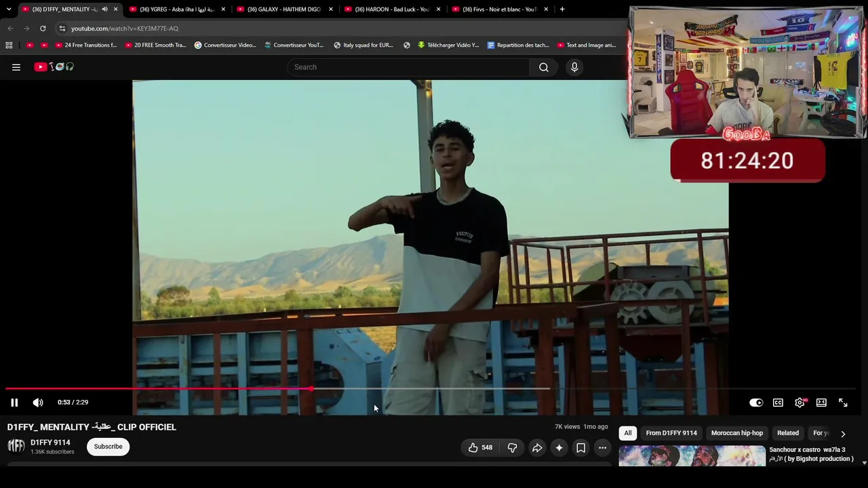The width and height of the screenshot is (868, 488).
Task: Open the 24 Free Transitions bookmark
Action: (x=86, y=45)
